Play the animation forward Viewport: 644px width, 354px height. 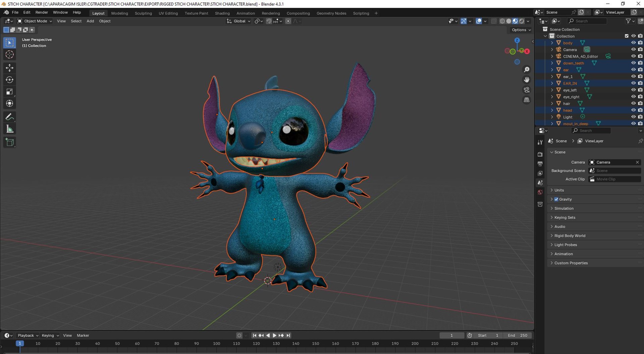tap(274, 336)
